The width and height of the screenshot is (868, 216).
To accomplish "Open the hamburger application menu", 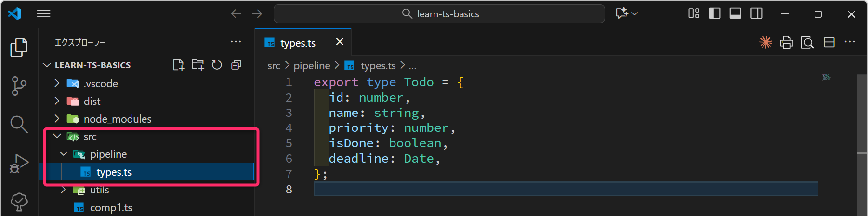I will 43,13.
